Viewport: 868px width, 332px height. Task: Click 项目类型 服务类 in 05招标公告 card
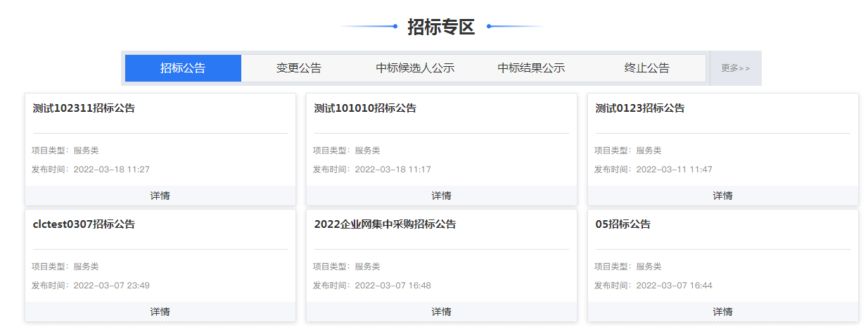click(x=628, y=267)
